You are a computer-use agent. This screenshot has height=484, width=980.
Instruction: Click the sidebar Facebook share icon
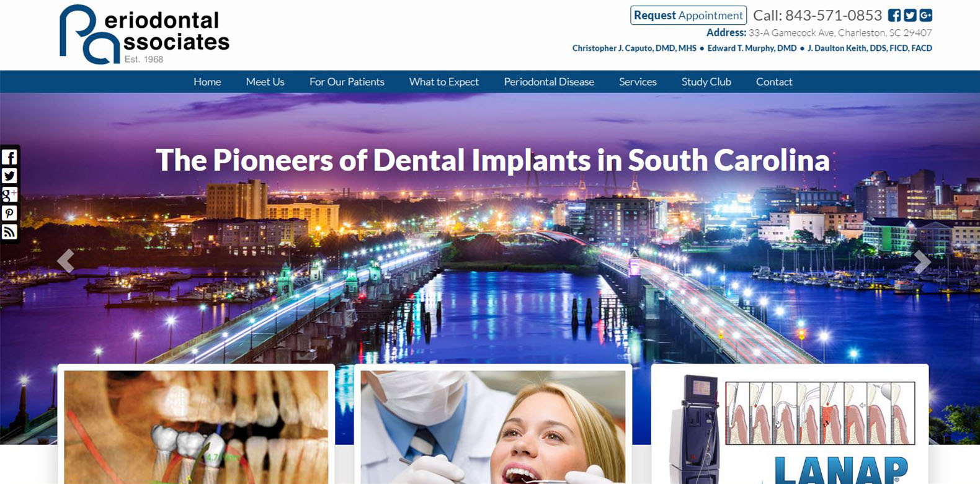coord(9,157)
